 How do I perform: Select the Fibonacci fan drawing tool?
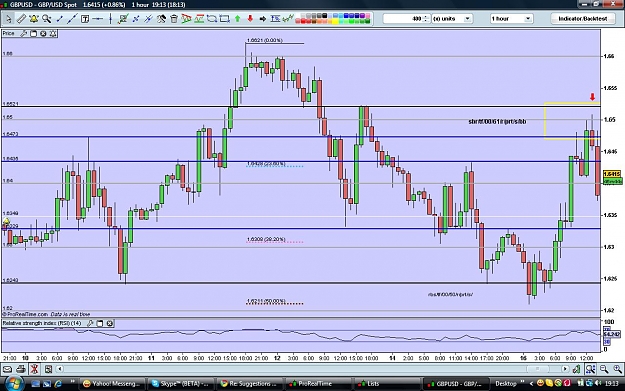point(186,19)
